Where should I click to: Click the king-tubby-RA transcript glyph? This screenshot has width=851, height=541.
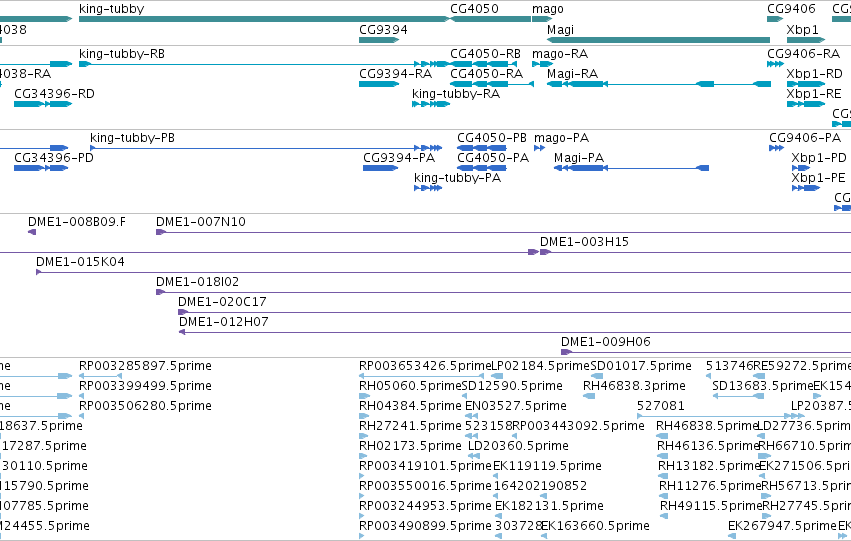[431, 104]
